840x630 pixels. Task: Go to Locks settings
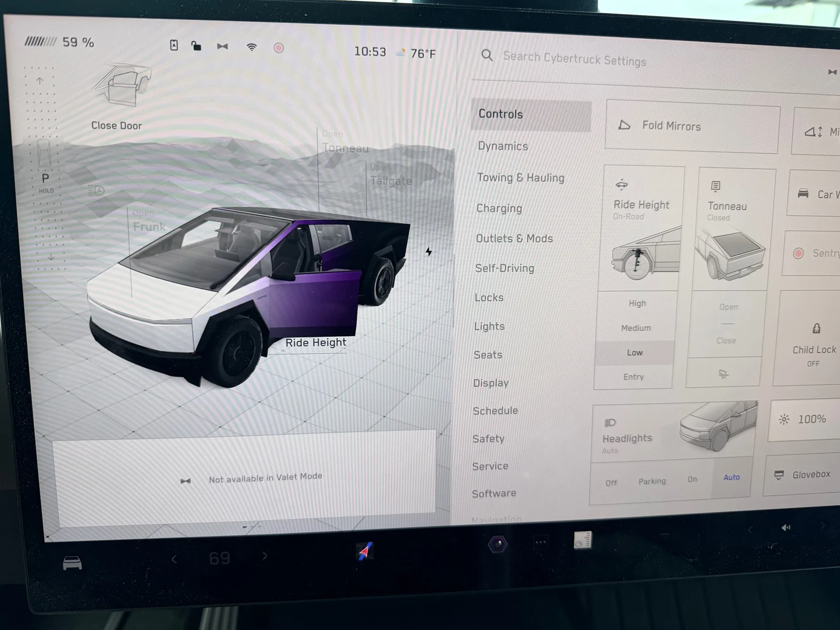point(489,298)
